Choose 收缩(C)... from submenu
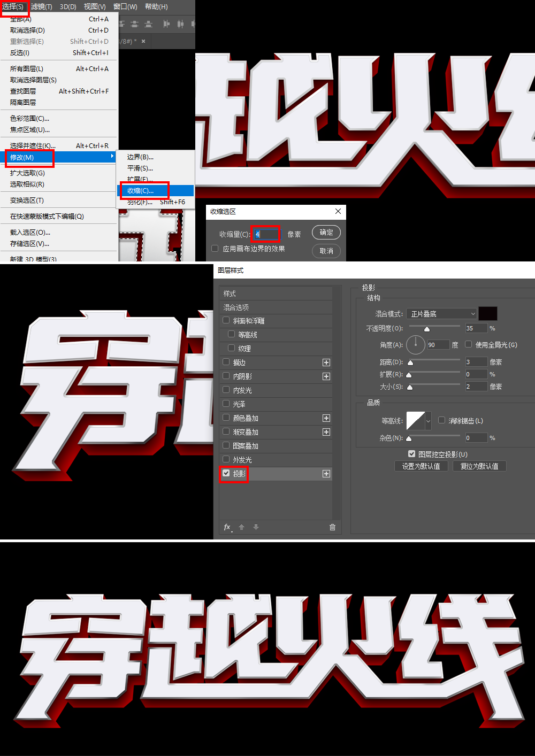Viewport: 535px width, 756px height. (x=155, y=190)
